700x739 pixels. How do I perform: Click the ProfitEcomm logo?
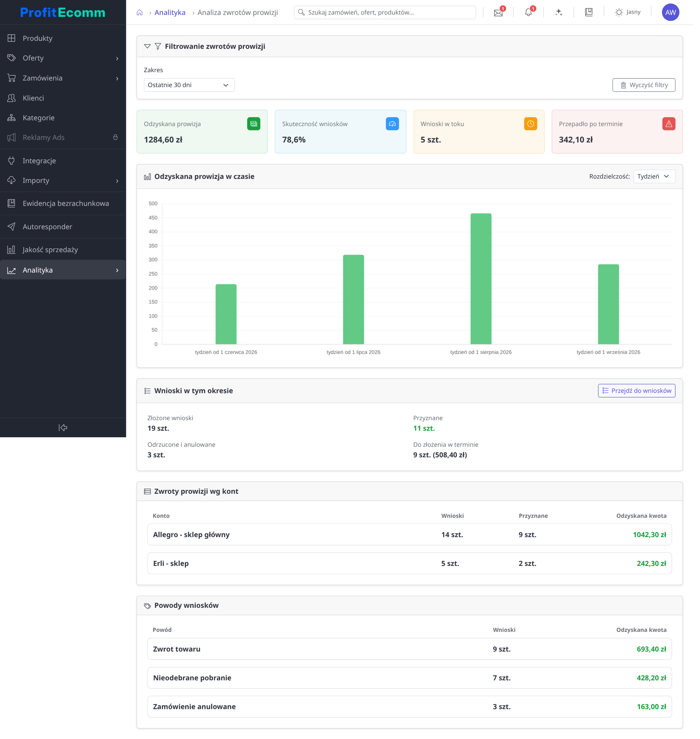pyautogui.click(x=63, y=13)
